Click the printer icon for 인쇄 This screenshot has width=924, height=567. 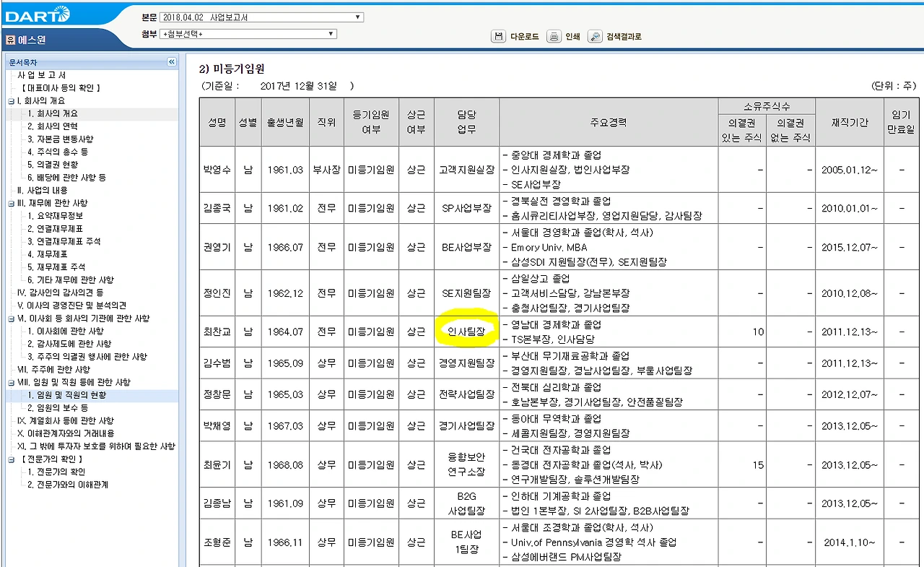click(x=554, y=37)
